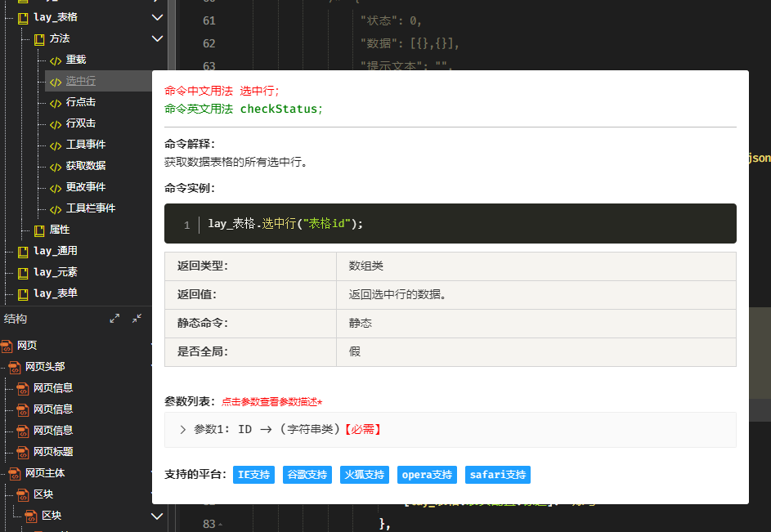Click the book icon of lay_通用
Viewport: 771px width, 532px height.
[x=23, y=252]
